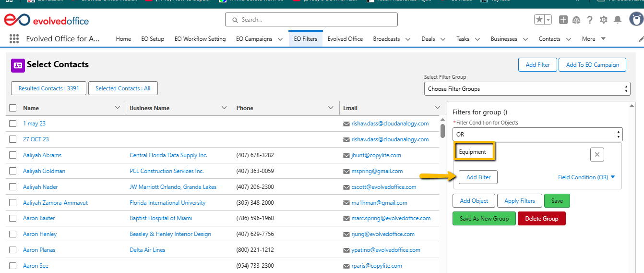Open Aaron Henley contact link
This screenshot has width=644, height=273.
click(x=40, y=234)
